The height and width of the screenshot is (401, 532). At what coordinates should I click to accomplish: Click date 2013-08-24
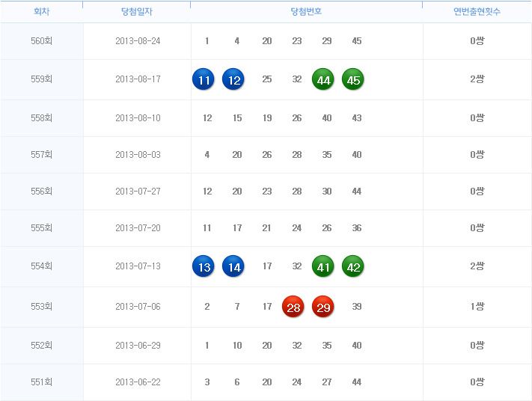pyautogui.click(x=138, y=41)
